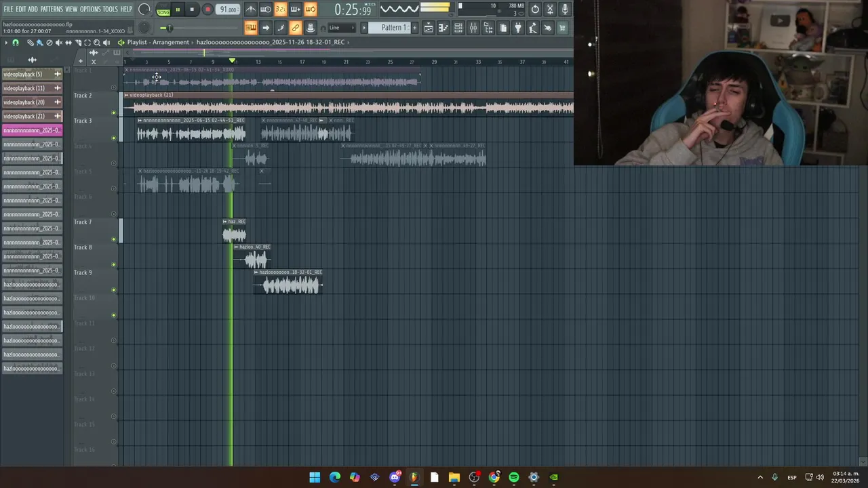Open the Piano roll icon
The height and width of the screenshot is (488, 868).
[x=443, y=28]
